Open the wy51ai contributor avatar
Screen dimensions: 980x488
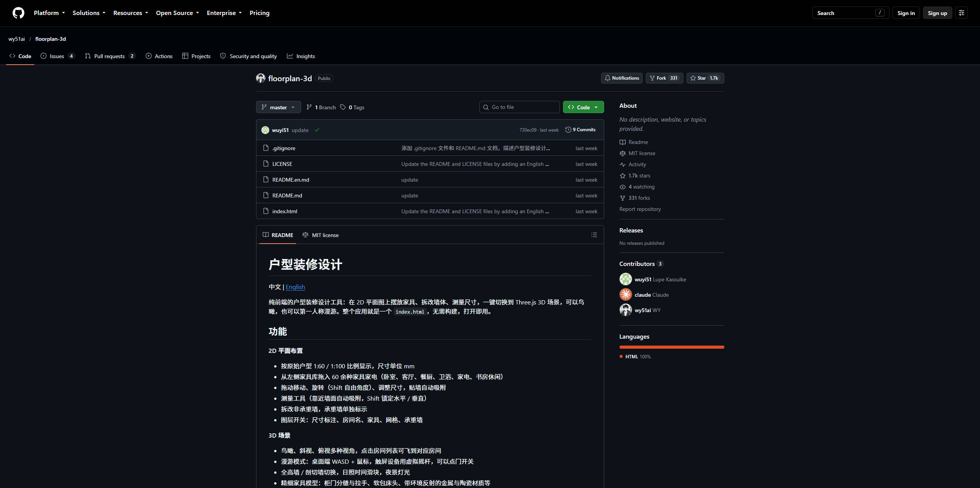[625, 310]
